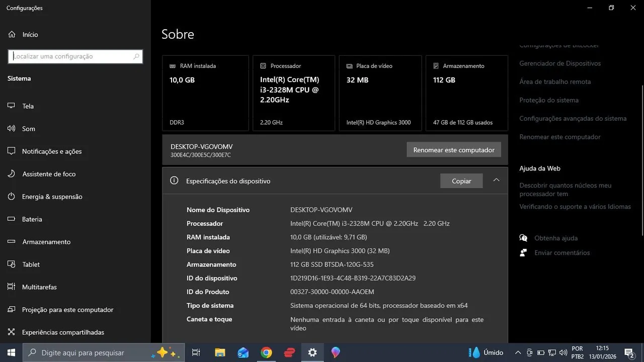Image resolution: width=644 pixels, height=362 pixels.
Task: Open Gerenciador de Dispositivos link
Action: [x=560, y=63]
